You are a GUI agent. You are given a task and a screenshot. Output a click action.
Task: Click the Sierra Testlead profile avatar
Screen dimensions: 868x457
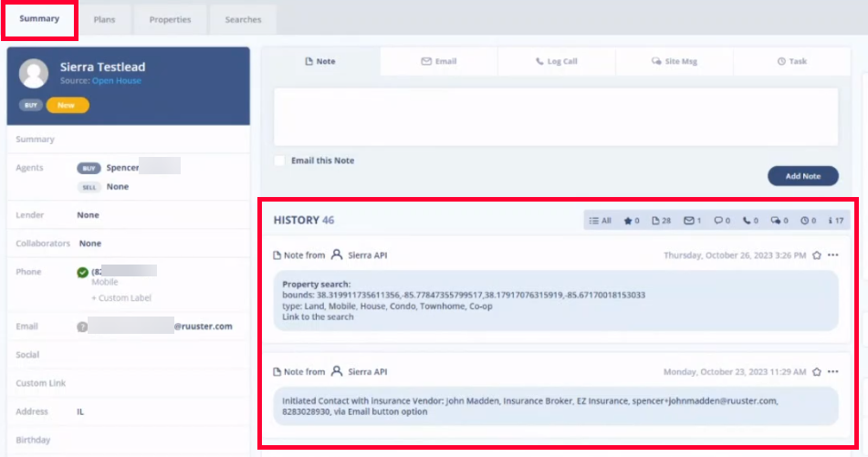(x=33, y=74)
